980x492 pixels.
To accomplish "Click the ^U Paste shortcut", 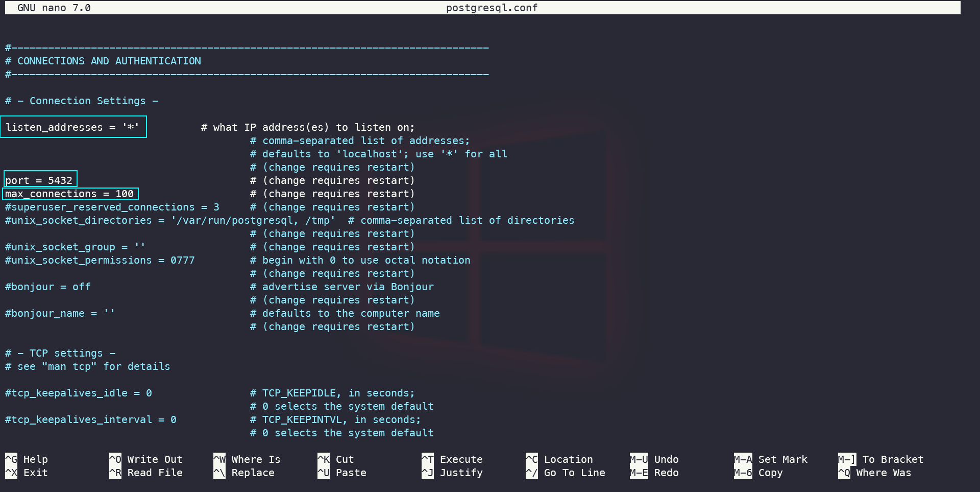I will point(342,473).
